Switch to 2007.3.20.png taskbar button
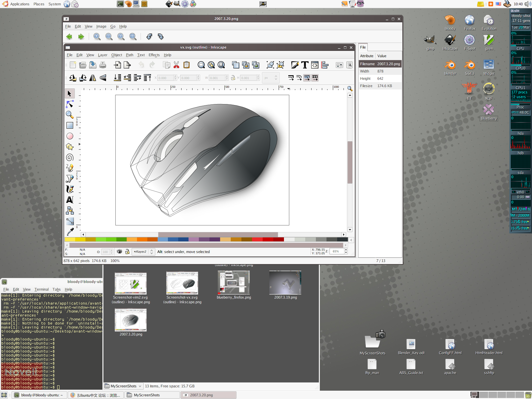 [x=208, y=395]
